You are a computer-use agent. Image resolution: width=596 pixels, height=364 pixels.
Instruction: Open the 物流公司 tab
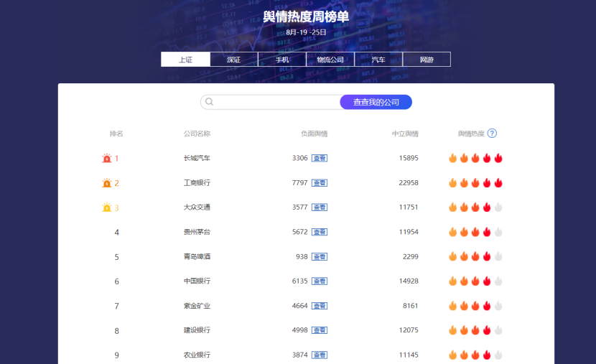tap(330, 60)
